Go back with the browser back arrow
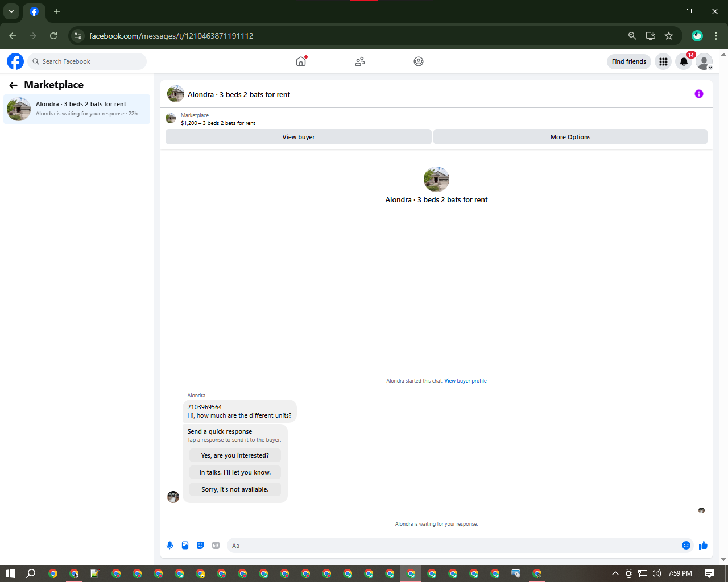728x582 pixels. coord(13,36)
